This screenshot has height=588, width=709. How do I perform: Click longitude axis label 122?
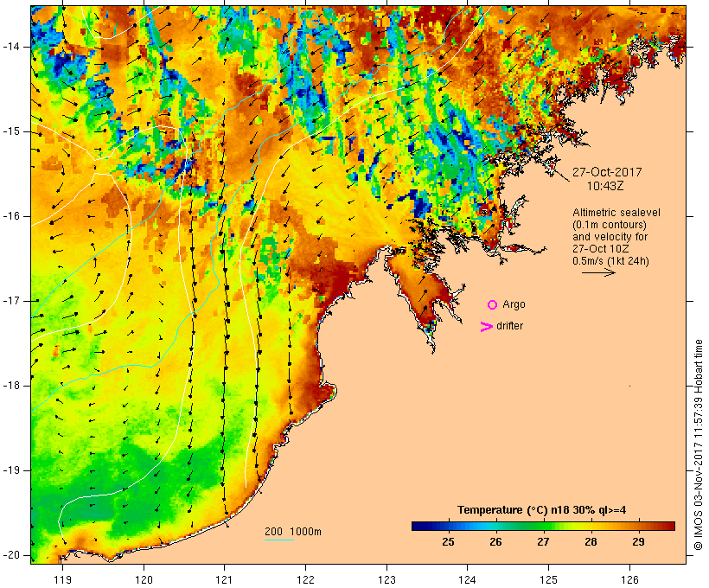pos(306,579)
